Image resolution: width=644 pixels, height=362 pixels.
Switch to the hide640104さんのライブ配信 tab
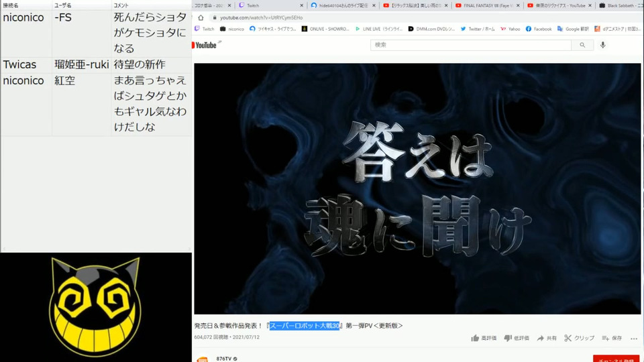[x=343, y=5]
